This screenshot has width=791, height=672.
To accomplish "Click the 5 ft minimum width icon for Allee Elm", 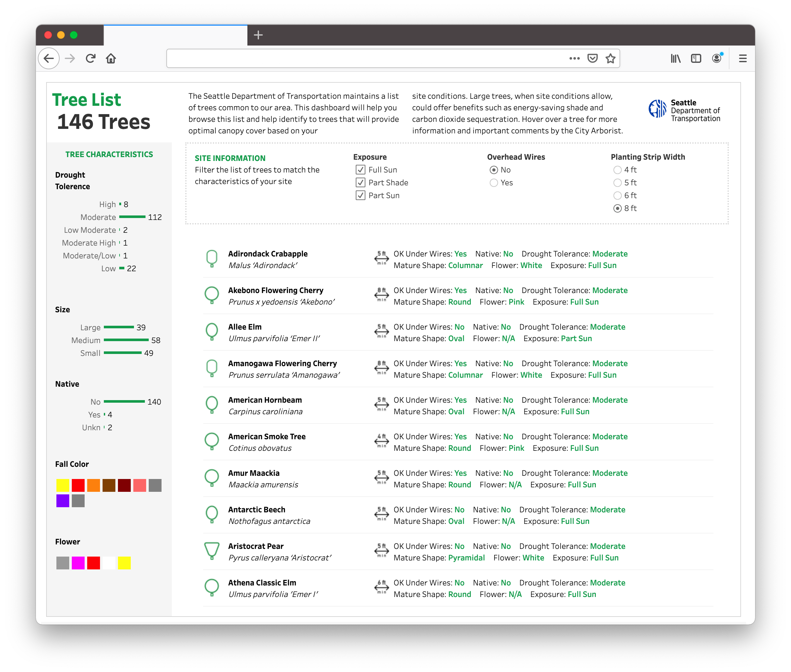I will coord(382,332).
